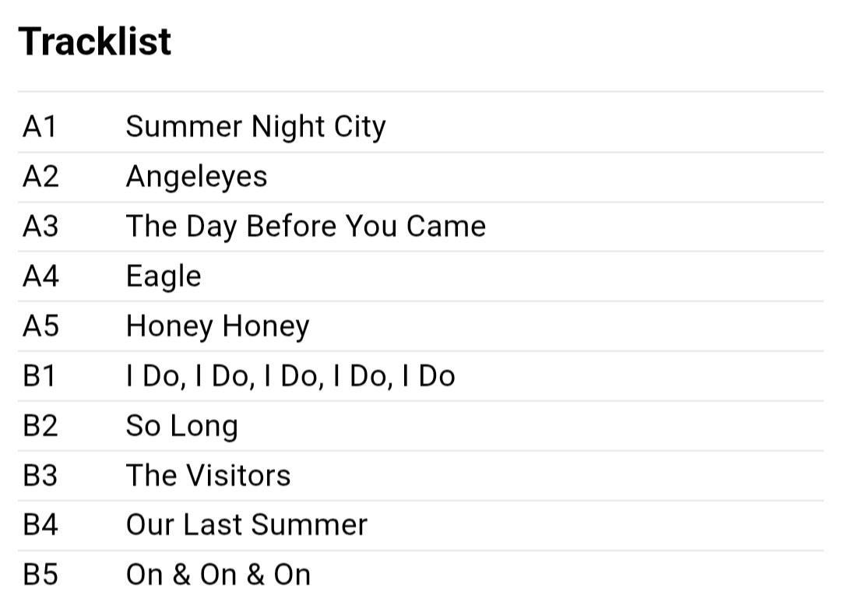Open the Honey Honey track
The height and width of the screenshot is (616, 841).
tap(218, 327)
